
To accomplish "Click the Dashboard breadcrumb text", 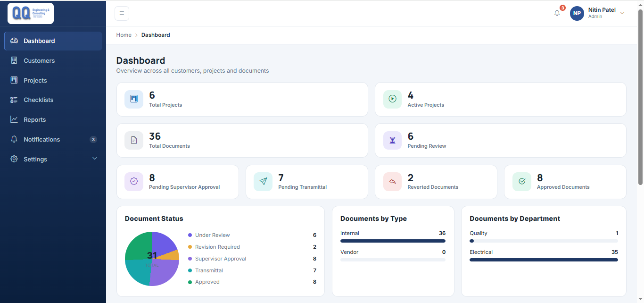I will coord(156,35).
